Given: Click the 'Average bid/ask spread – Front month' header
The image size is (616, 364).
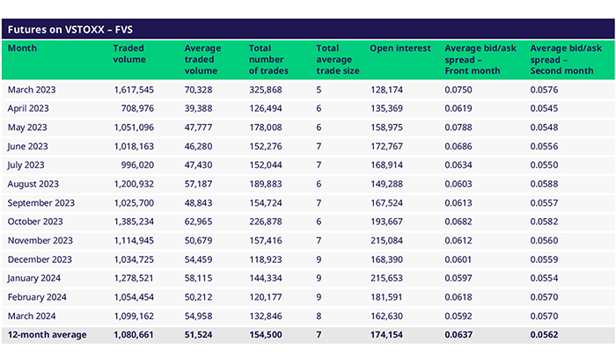Looking at the screenshot, I should tap(479, 59).
